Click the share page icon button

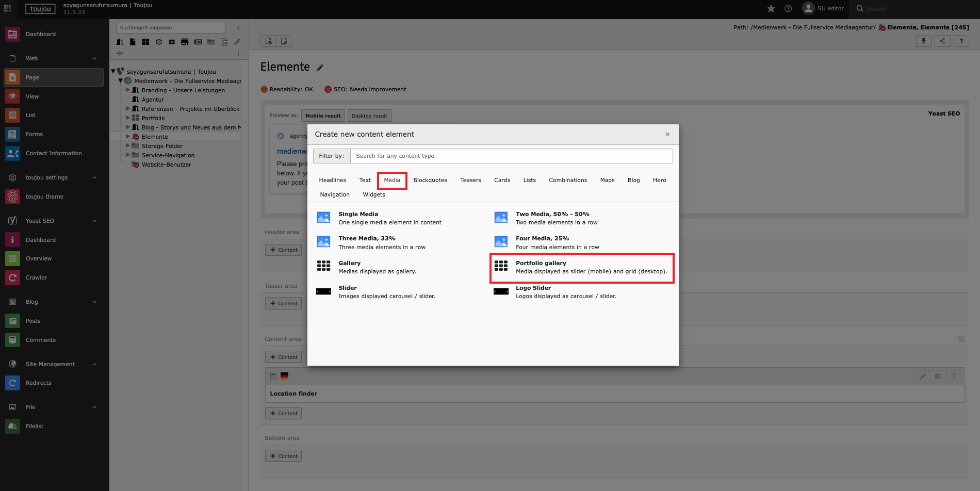point(942,41)
